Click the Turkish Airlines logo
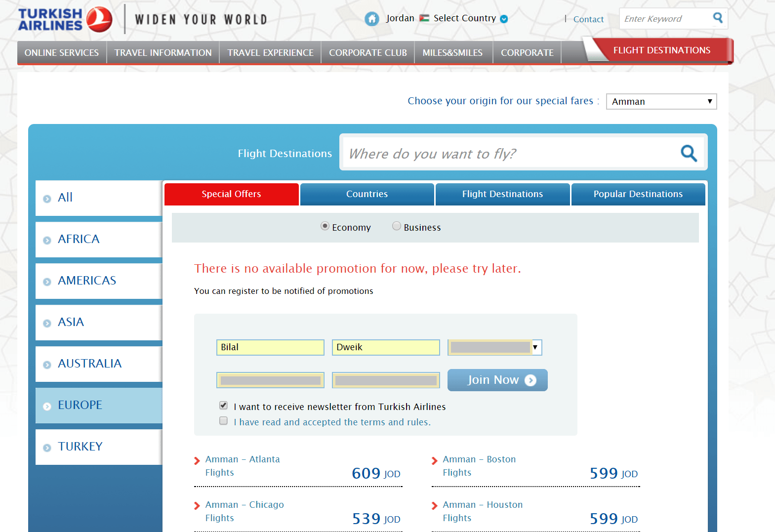Screen dimensions: 775x532 click(x=65, y=20)
